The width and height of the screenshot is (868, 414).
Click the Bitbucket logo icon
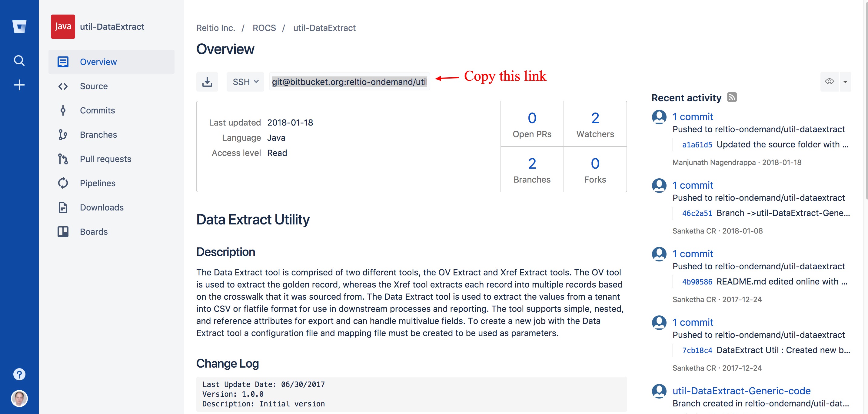click(19, 26)
